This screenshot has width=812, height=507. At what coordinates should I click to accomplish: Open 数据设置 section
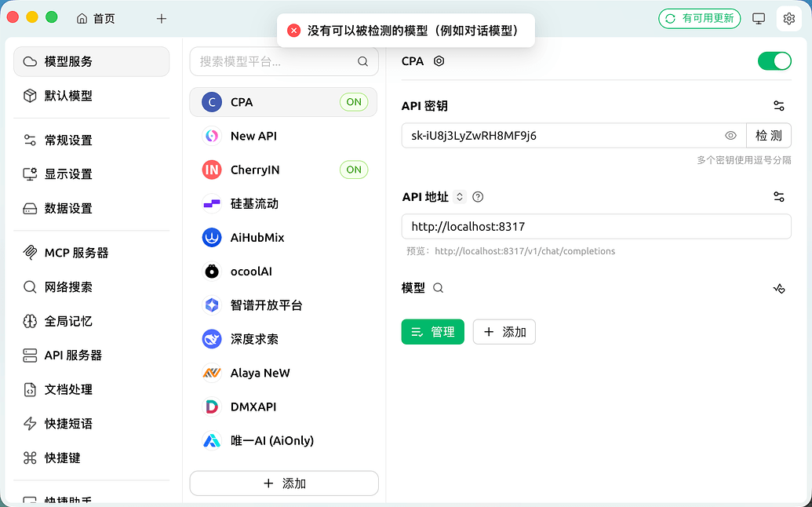pyautogui.click(x=92, y=208)
